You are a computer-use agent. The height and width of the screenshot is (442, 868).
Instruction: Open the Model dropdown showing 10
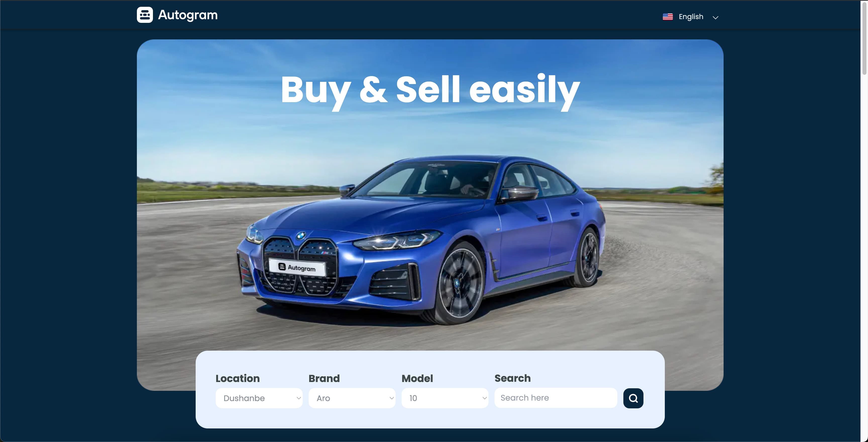click(445, 398)
